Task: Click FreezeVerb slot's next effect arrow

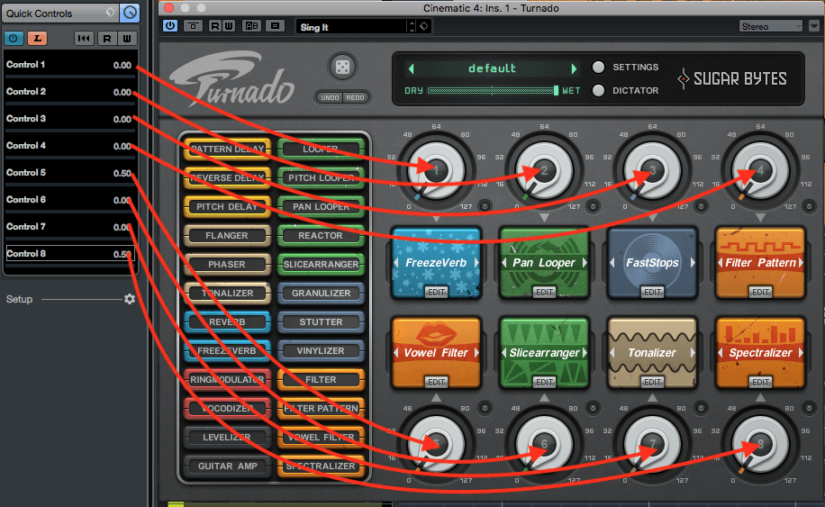Action: pyautogui.click(x=477, y=262)
